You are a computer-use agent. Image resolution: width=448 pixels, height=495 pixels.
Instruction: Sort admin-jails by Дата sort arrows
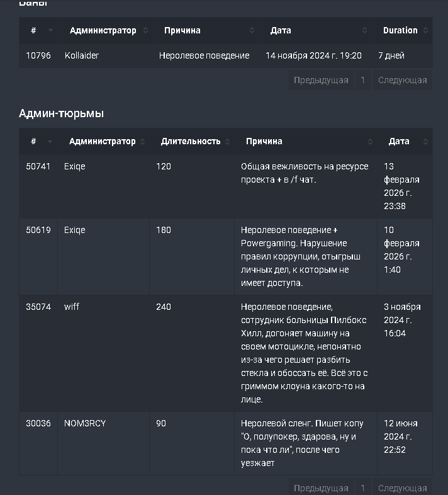tap(425, 142)
